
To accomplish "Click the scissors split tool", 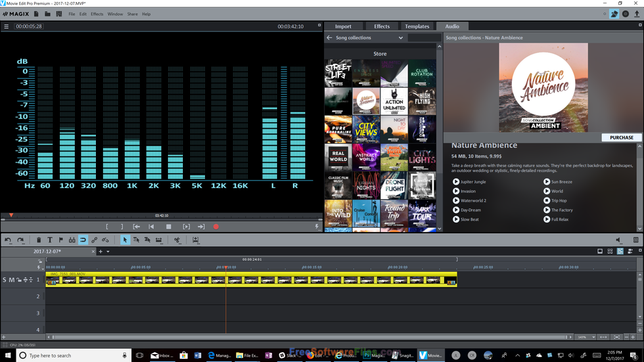I will (x=177, y=240).
